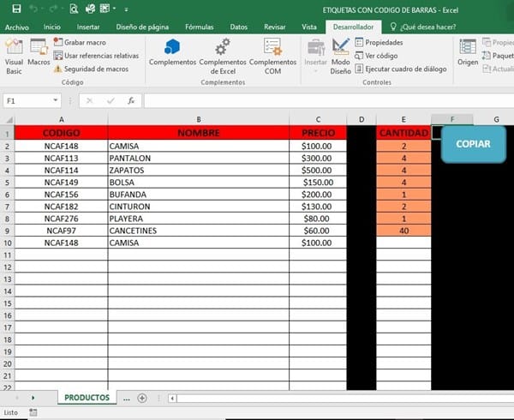Toggle Modo Diseño design mode

(x=340, y=55)
